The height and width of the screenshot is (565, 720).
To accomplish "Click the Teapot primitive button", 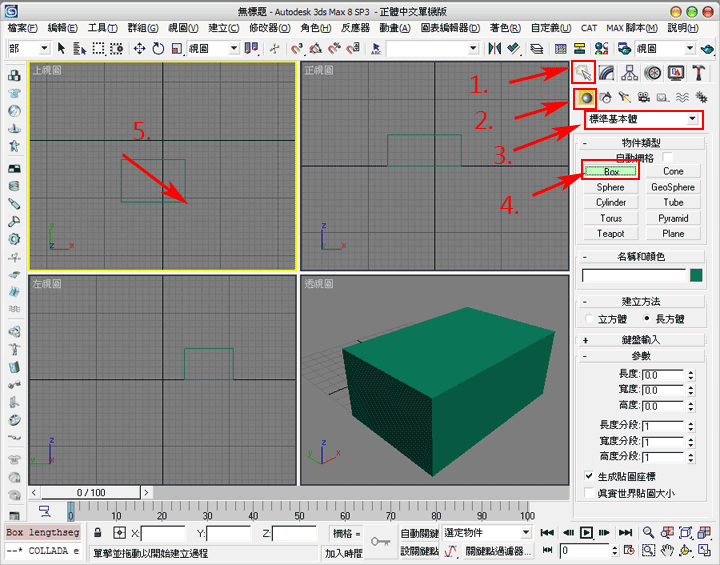I will [611, 233].
